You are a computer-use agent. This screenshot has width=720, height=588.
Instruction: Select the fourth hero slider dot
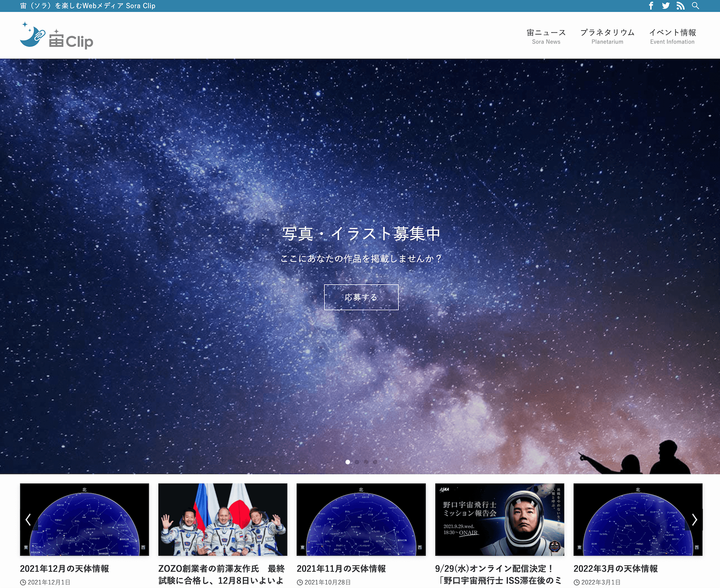(x=375, y=462)
